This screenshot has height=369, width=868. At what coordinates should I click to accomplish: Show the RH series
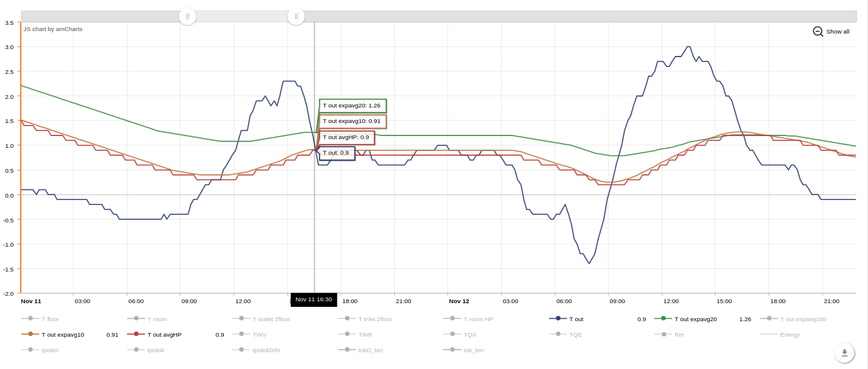(x=663, y=334)
